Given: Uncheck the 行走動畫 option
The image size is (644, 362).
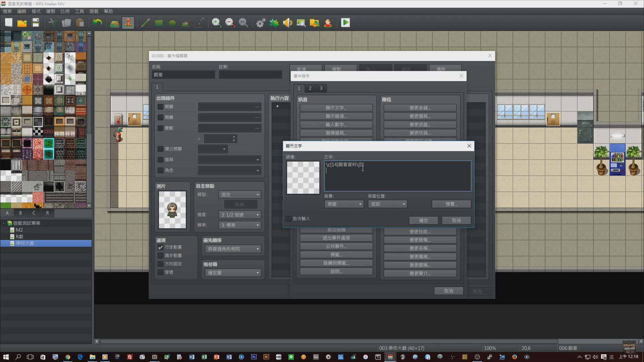Looking at the screenshot, I should tap(160, 247).
